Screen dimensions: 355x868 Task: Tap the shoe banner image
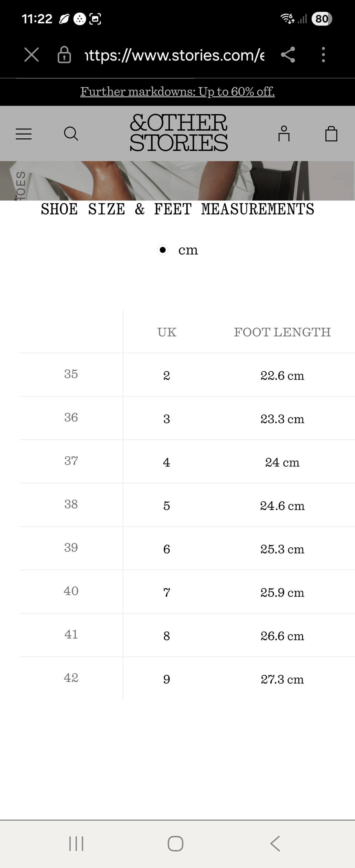pyautogui.click(x=177, y=181)
